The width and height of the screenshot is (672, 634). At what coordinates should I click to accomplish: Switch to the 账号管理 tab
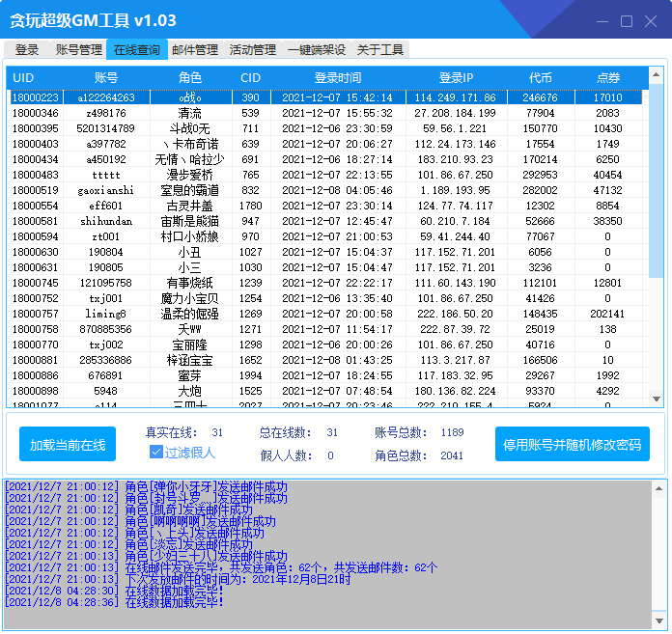point(78,50)
